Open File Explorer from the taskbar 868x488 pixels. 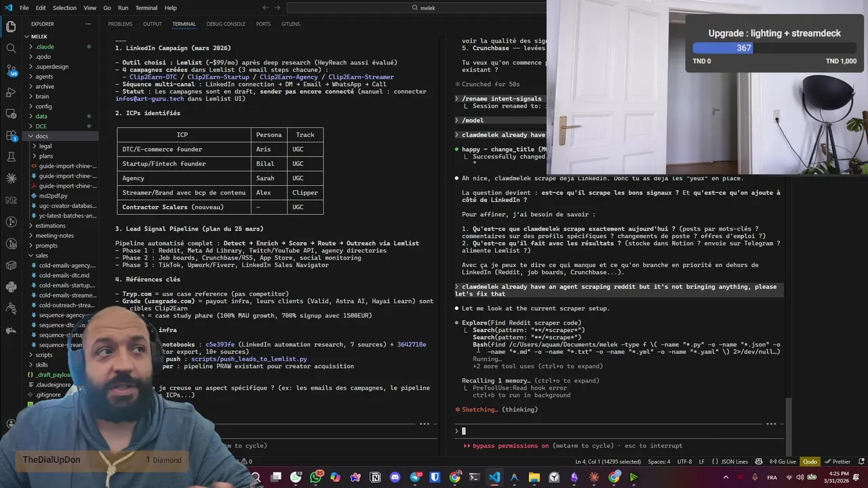[534, 477]
